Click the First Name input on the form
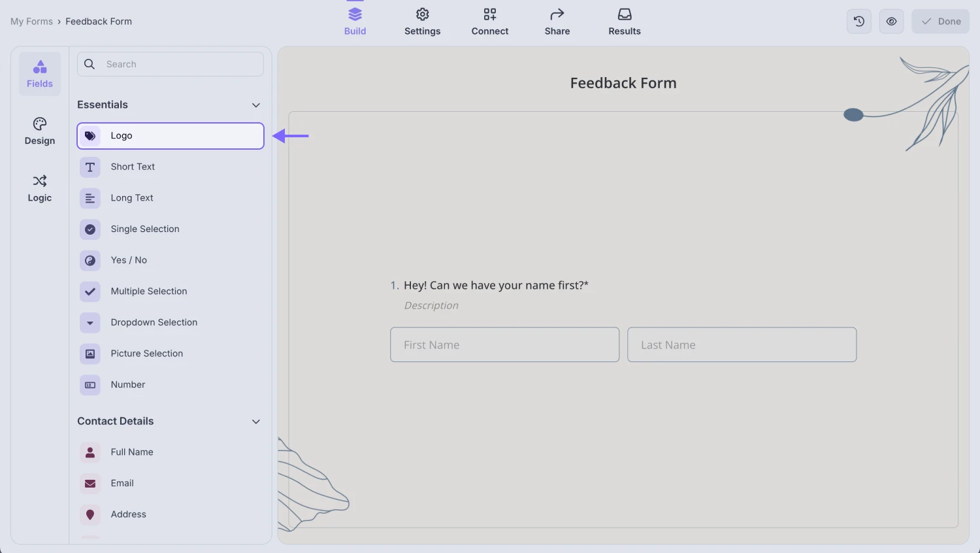Image resolution: width=980 pixels, height=553 pixels. click(504, 344)
